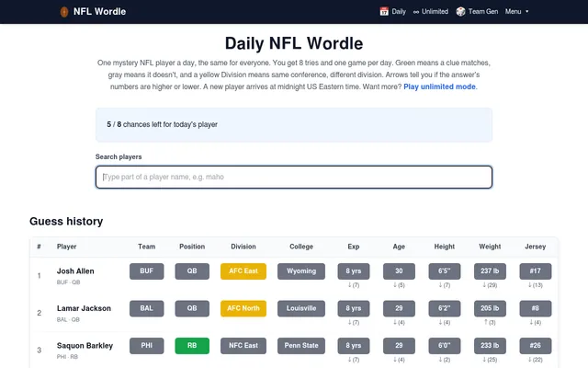Click the Position column header
The height and width of the screenshot is (368, 588).
[x=192, y=247]
